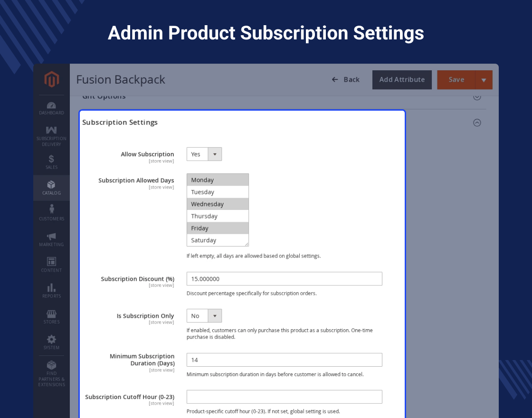Select Thursday in allowed days list

click(x=218, y=216)
